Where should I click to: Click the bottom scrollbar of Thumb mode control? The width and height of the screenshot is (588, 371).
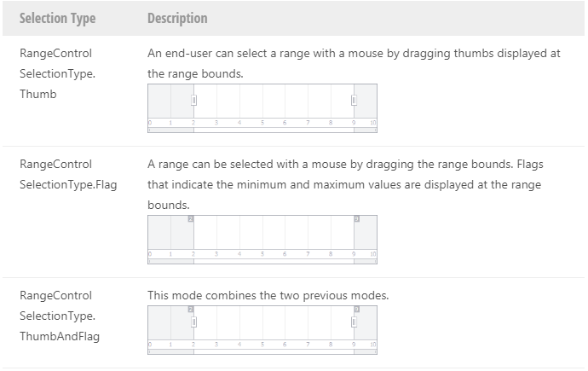[x=273, y=130]
